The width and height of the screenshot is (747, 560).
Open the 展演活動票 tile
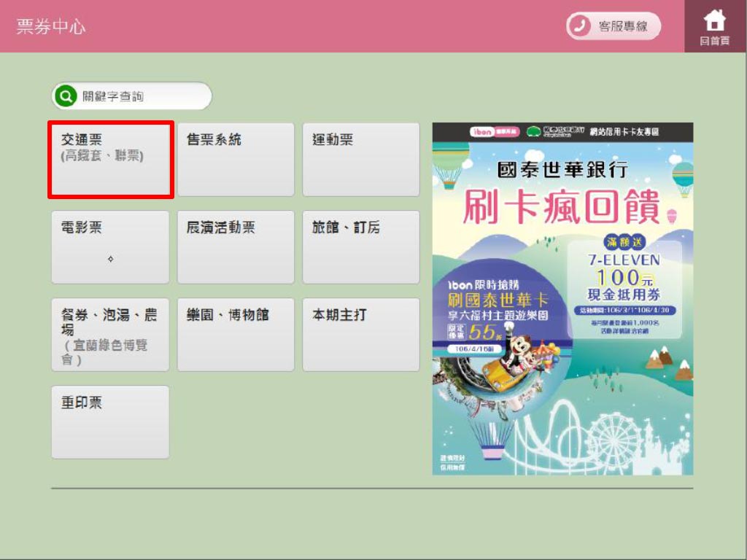click(236, 247)
